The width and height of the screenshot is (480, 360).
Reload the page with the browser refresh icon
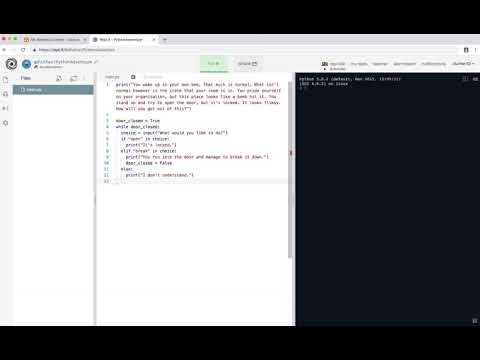point(23,50)
